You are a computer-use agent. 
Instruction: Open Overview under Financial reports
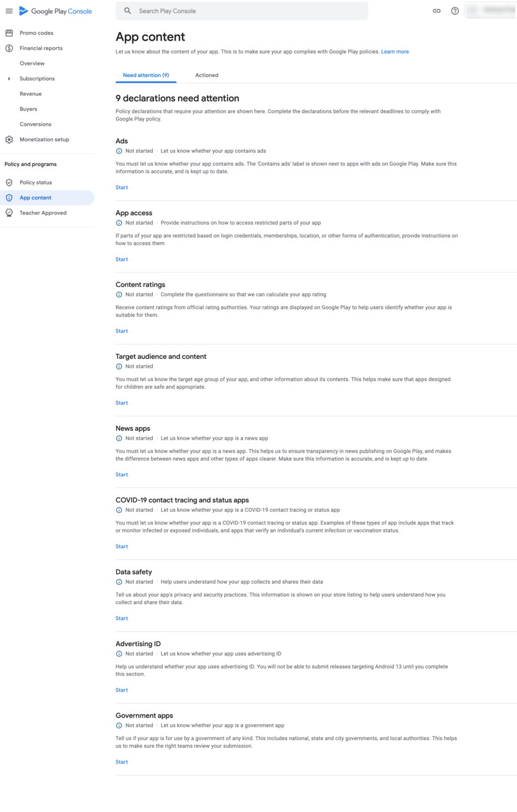coord(32,63)
